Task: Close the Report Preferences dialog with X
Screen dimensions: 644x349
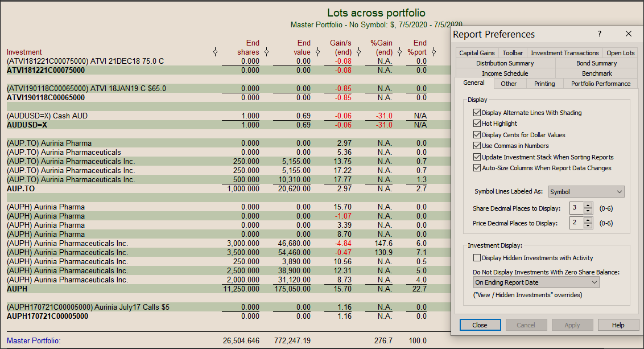Action: pos(629,34)
